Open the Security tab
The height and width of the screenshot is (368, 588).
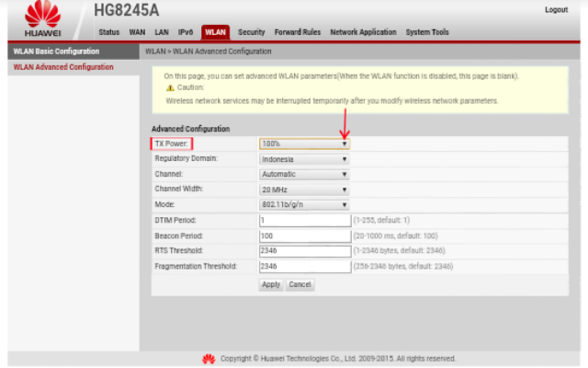251,32
